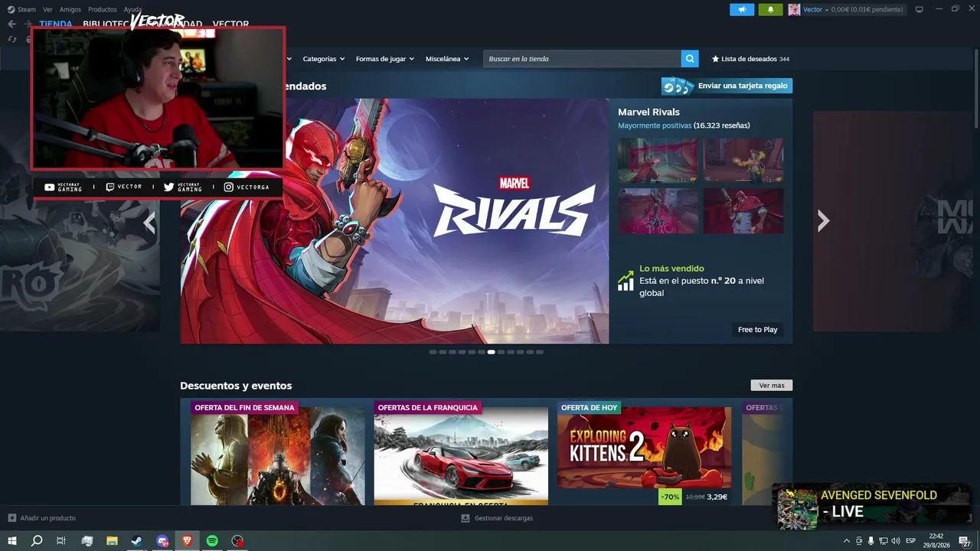Screen dimensions: 980x551
Task: Go back with the navigation back arrow
Action: (11, 24)
